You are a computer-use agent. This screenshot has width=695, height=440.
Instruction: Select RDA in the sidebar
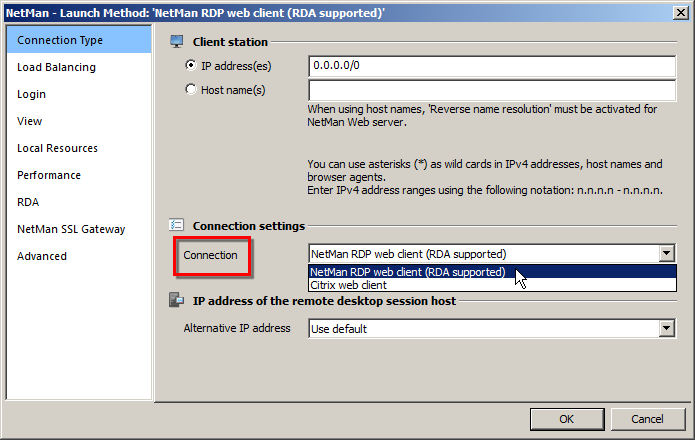coord(28,202)
